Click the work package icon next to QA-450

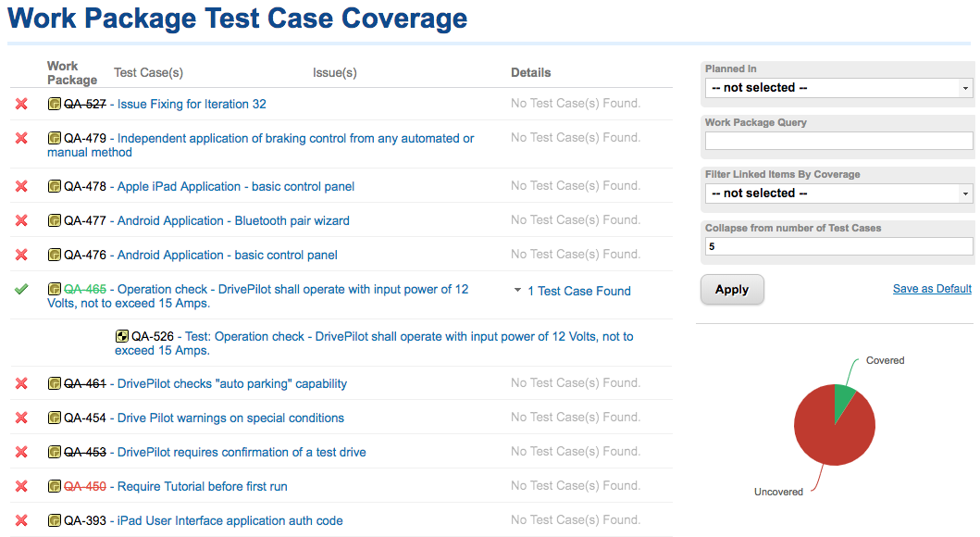(55, 487)
